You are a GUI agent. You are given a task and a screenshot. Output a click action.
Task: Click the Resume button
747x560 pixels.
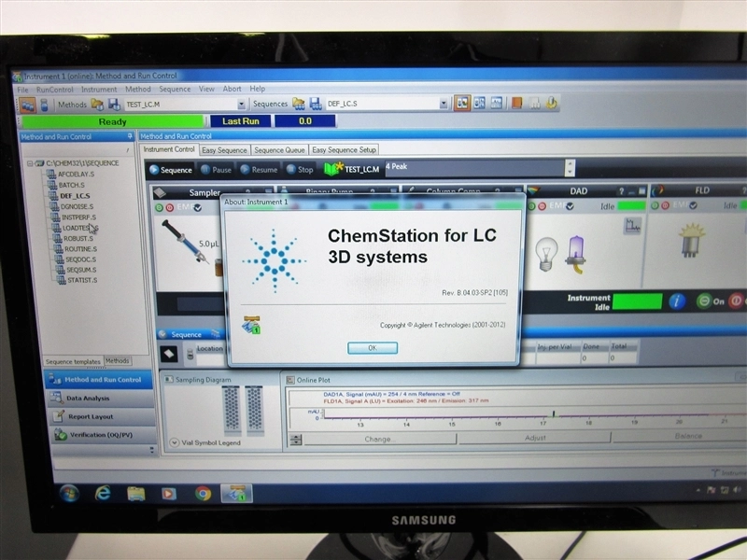coord(259,170)
